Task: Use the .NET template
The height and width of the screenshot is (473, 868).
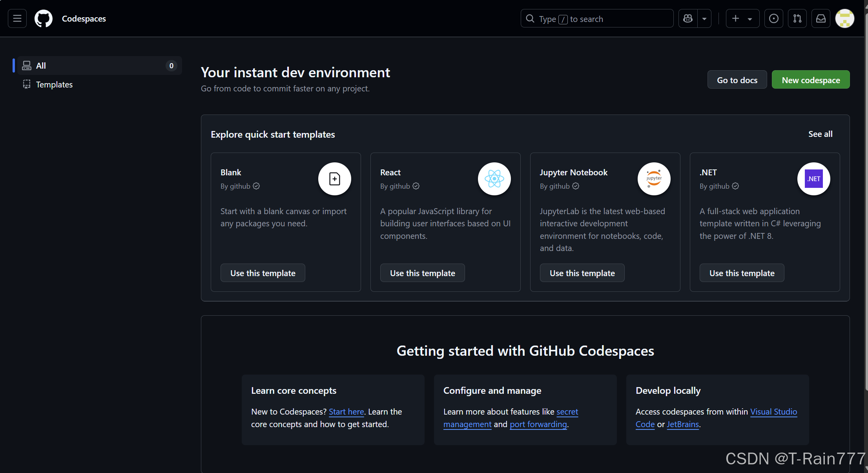Action: tap(742, 273)
